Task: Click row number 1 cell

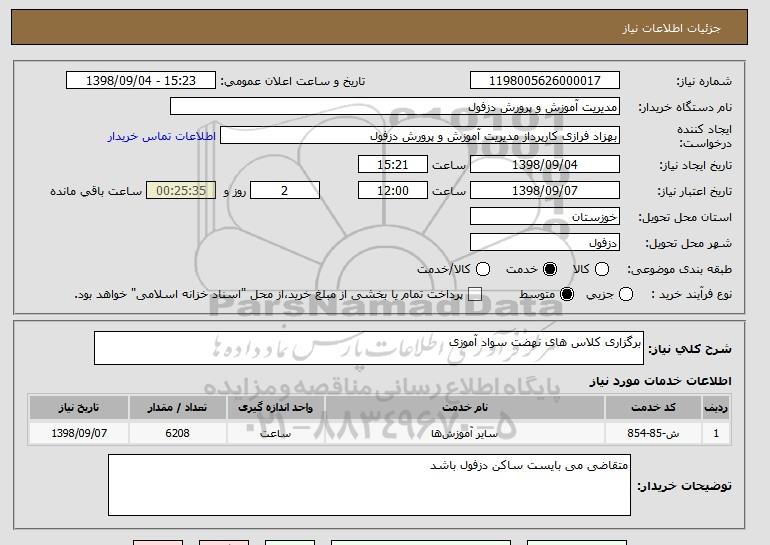Action: click(x=716, y=433)
